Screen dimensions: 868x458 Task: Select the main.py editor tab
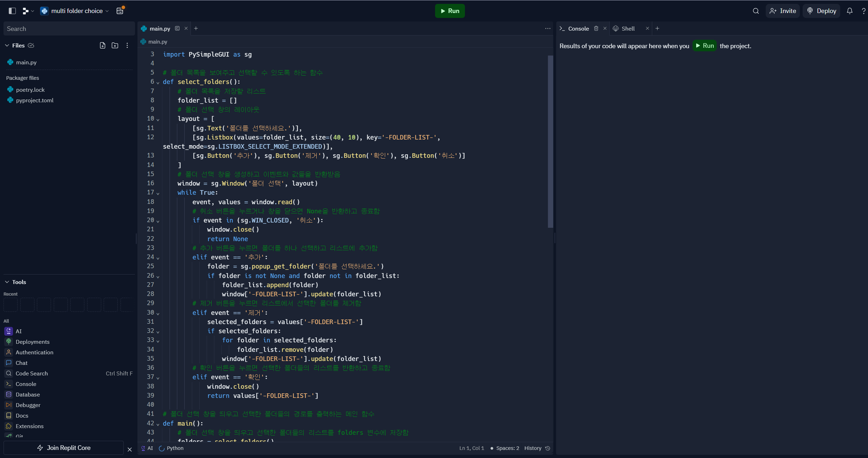[x=160, y=28]
